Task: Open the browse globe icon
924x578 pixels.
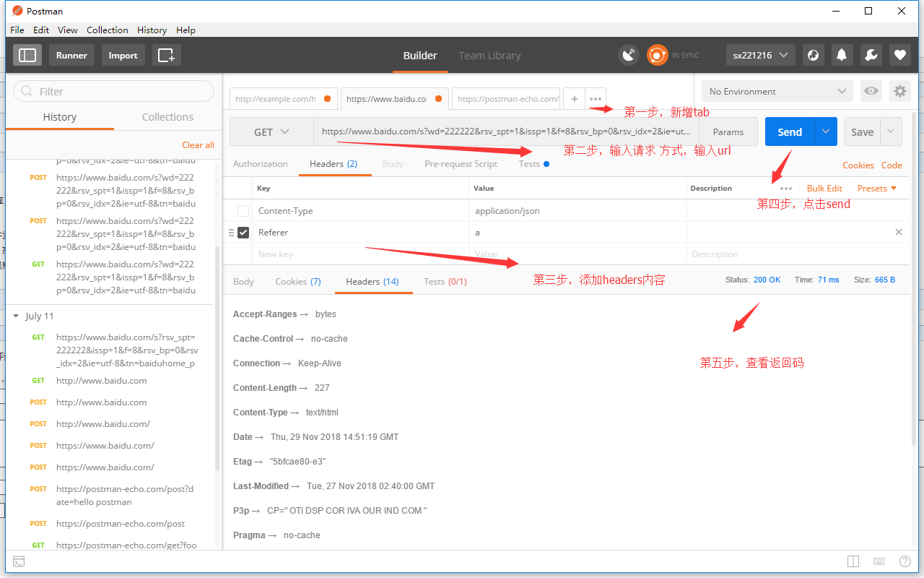Action: (x=814, y=55)
